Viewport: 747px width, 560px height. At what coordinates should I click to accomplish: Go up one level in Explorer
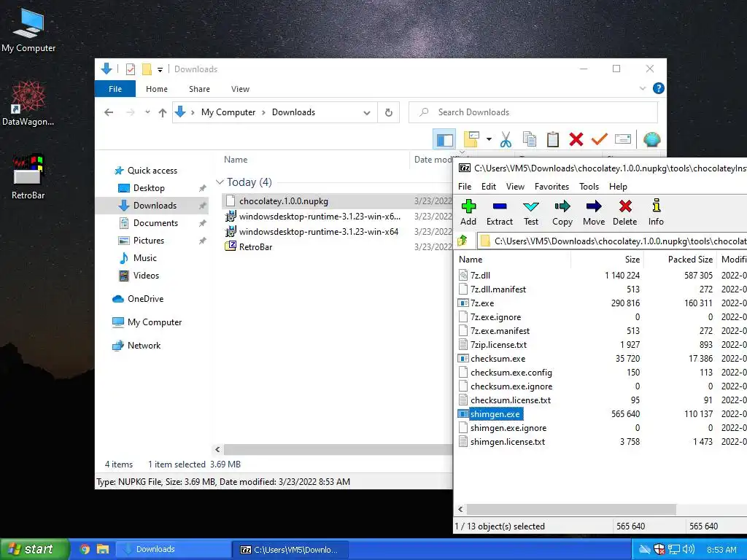coord(163,112)
